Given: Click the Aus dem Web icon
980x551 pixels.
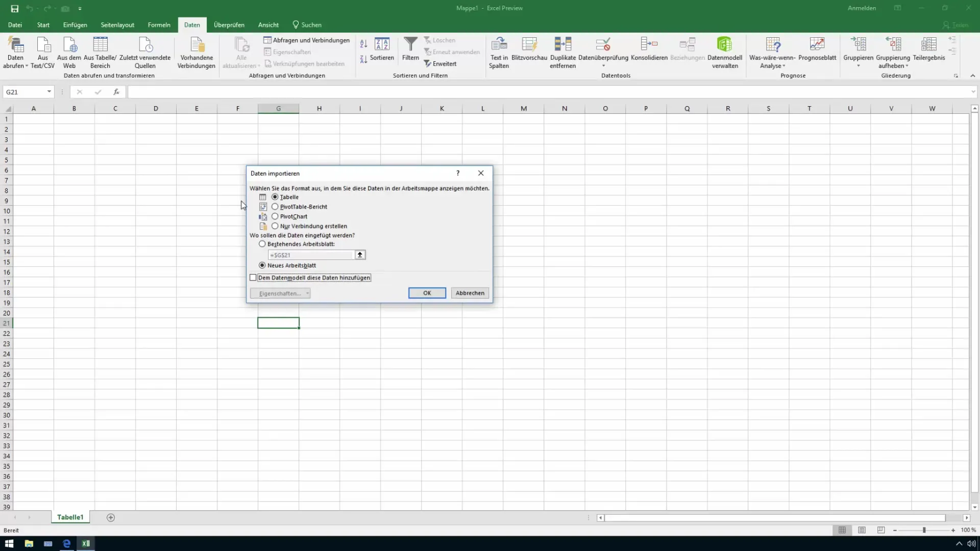Looking at the screenshot, I should [x=69, y=53].
